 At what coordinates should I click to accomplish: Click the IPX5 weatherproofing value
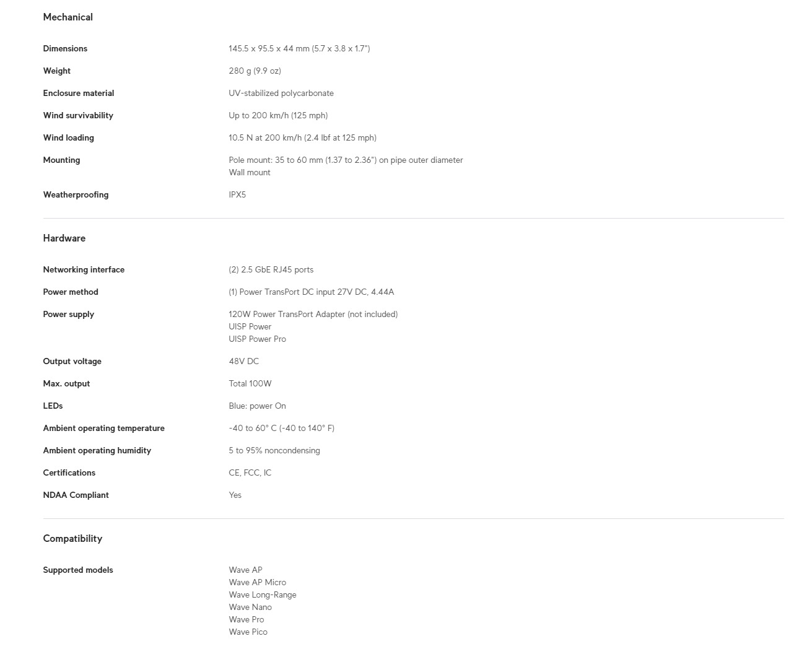[x=237, y=195]
